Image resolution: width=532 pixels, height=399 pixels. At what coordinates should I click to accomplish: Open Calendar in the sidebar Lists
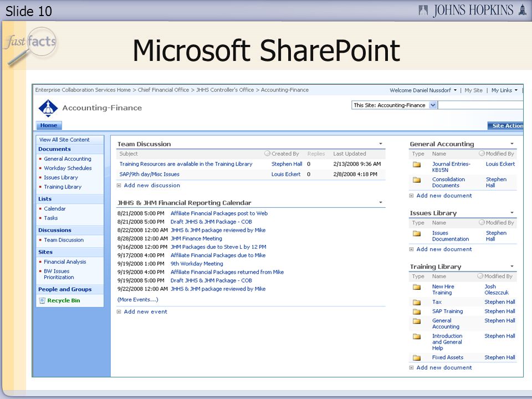(x=55, y=209)
